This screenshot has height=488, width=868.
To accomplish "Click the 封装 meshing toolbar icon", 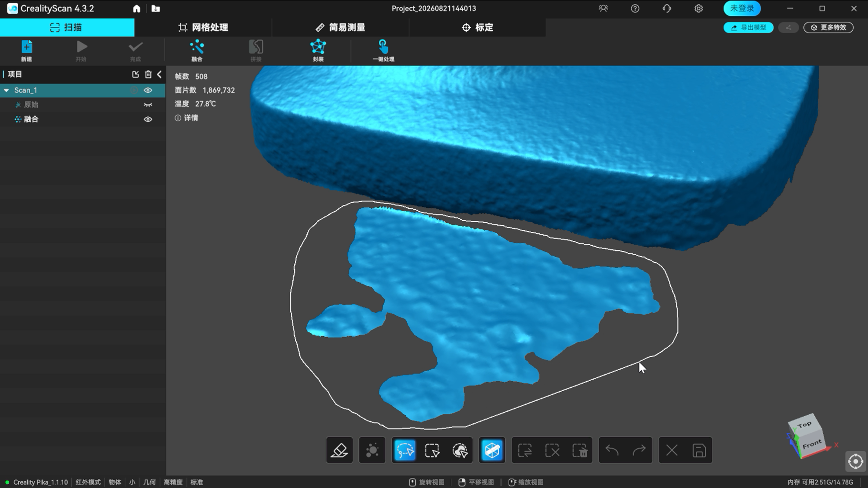I will click(x=318, y=51).
